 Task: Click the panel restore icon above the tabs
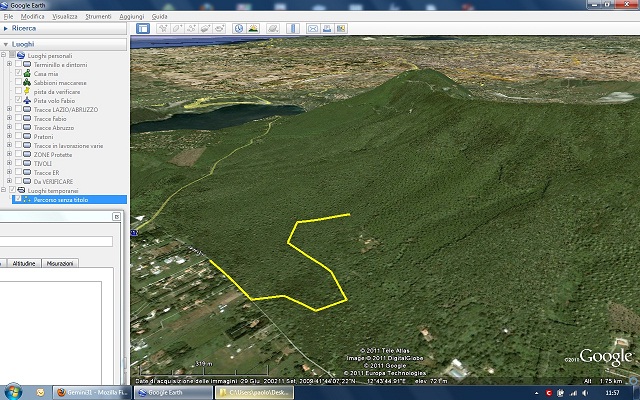point(116,217)
